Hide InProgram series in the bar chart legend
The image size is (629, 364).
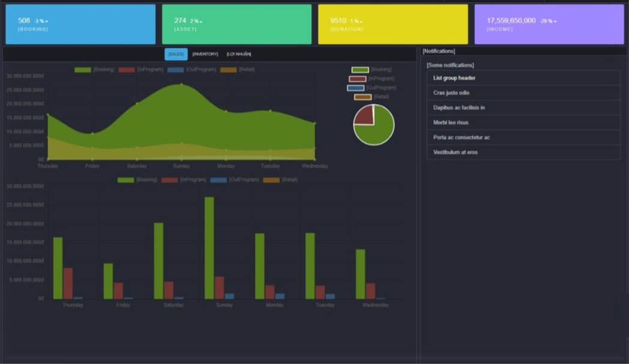184,180
